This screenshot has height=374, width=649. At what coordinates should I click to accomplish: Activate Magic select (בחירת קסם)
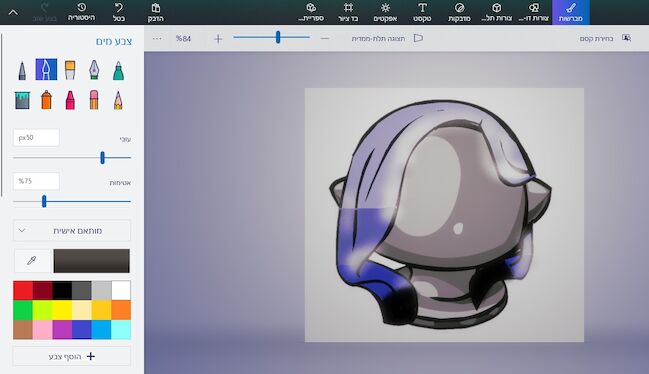[x=605, y=38]
